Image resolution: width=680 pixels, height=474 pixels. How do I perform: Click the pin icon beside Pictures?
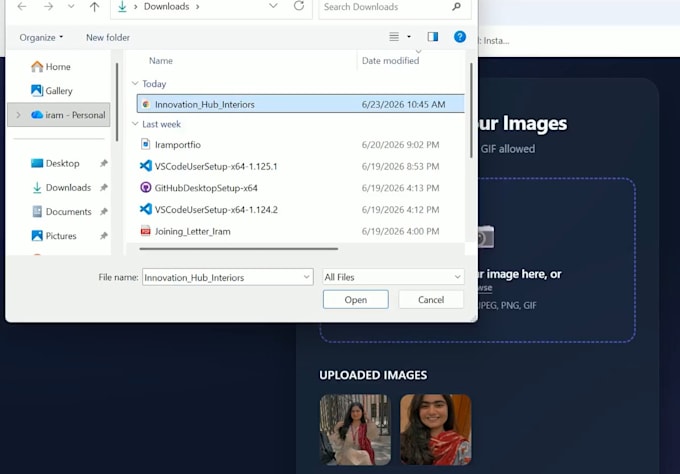pos(104,236)
